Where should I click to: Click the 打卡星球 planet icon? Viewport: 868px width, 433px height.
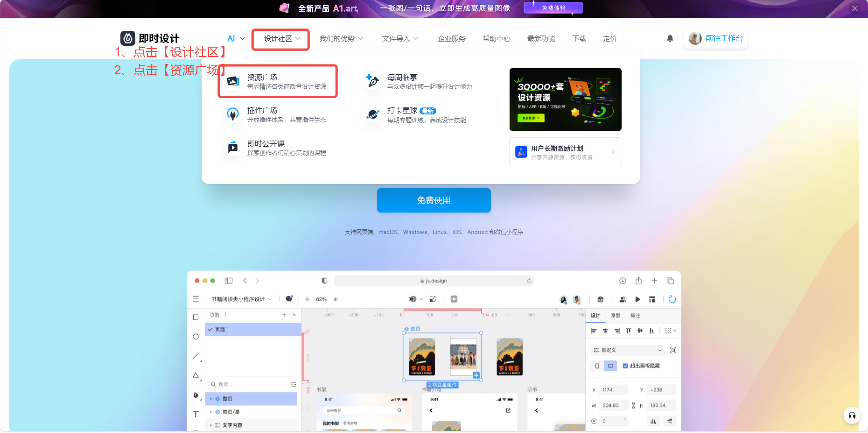pyautogui.click(x=372, y=114)
